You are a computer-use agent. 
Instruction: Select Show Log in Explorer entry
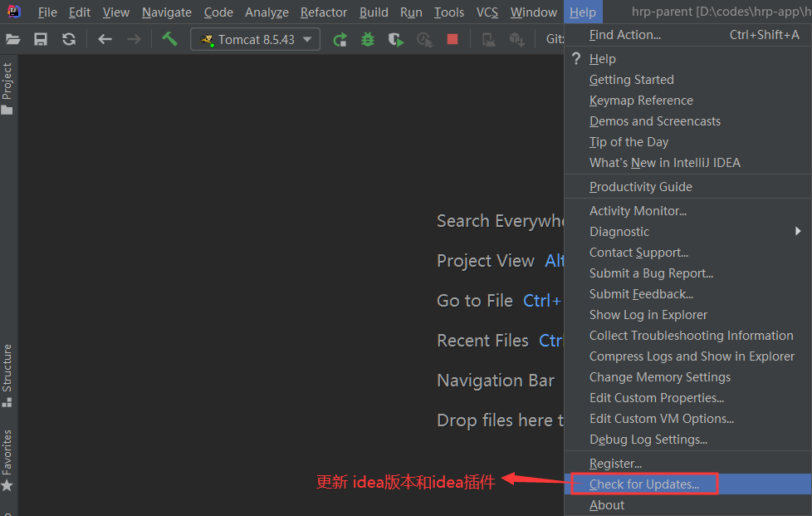[687, 314]
